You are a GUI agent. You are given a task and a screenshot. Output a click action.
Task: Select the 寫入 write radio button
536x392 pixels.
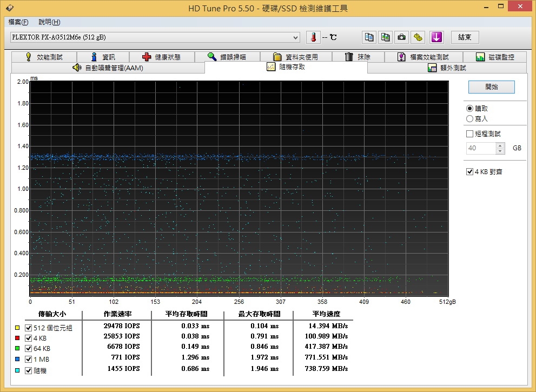(x=469, y=118)
